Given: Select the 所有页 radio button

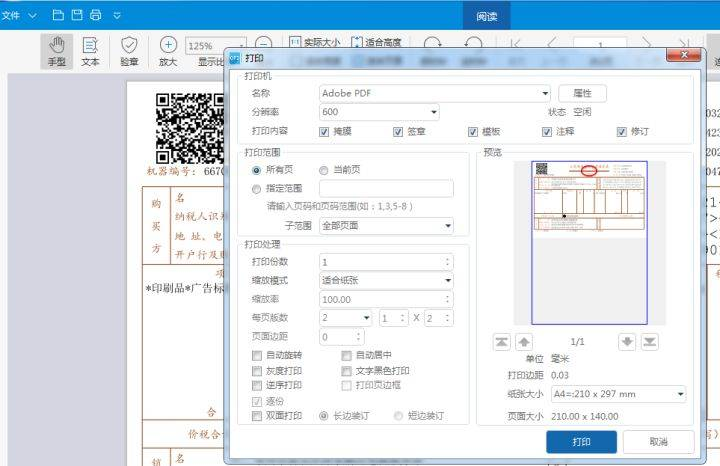Looking at the screenshot, I should click(256, 170).
